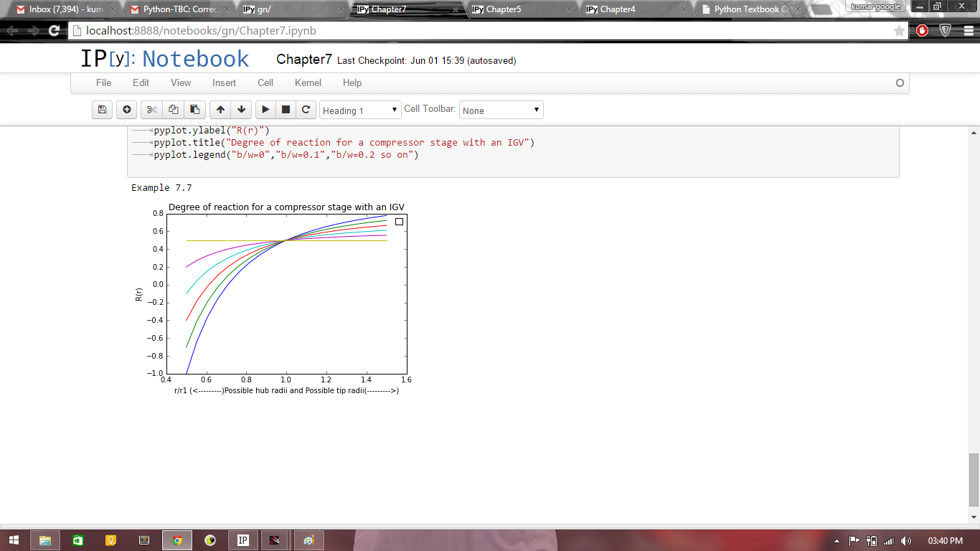The height and width of the screenshot is (551, 980).
Task: Open the Heading 1 cell type dropdown
Action: (359, 110)
